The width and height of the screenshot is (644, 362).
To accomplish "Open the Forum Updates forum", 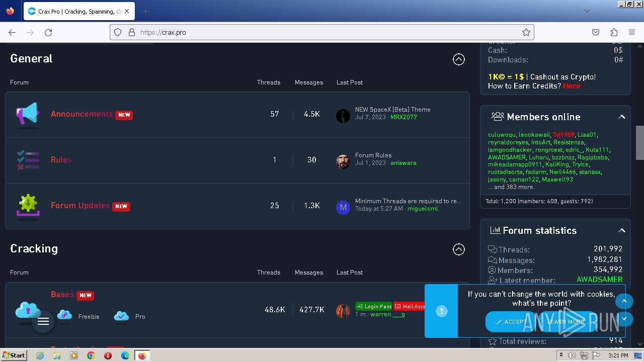I will click(80, 206).
